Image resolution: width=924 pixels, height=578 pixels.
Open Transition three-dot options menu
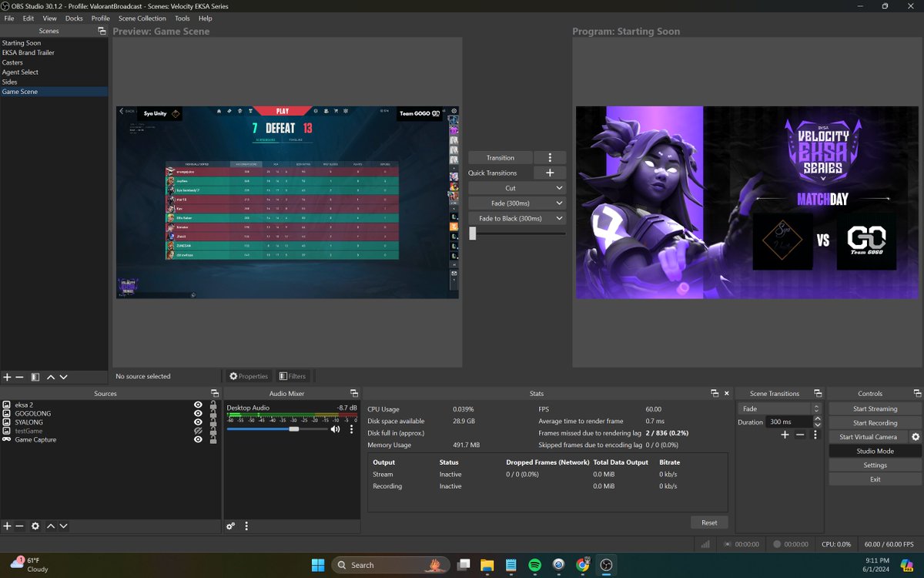(x=550, y=157)
